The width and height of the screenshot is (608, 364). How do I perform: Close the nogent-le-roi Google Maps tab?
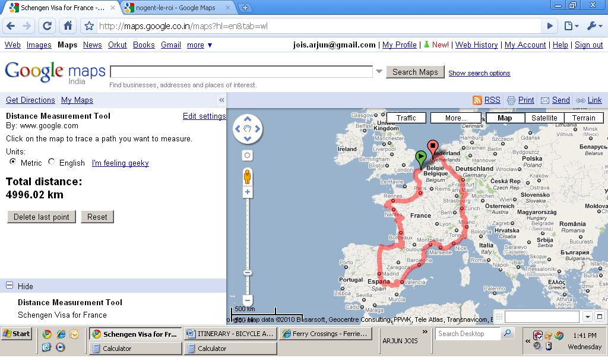(228, 7)
